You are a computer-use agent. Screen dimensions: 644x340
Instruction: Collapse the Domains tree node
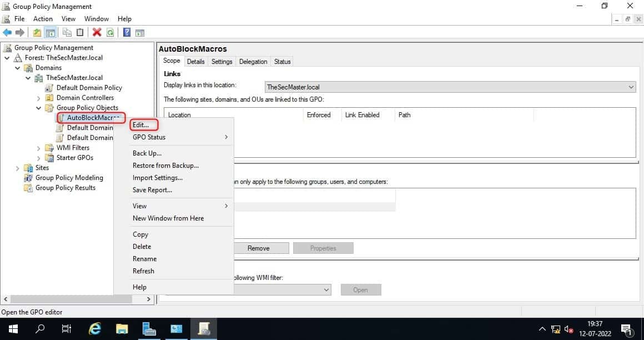[17, 68]
